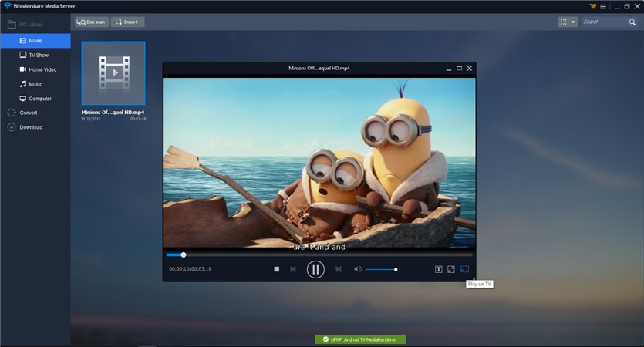Click the video frame in the player
644x347 pixels.
(319, 163)
